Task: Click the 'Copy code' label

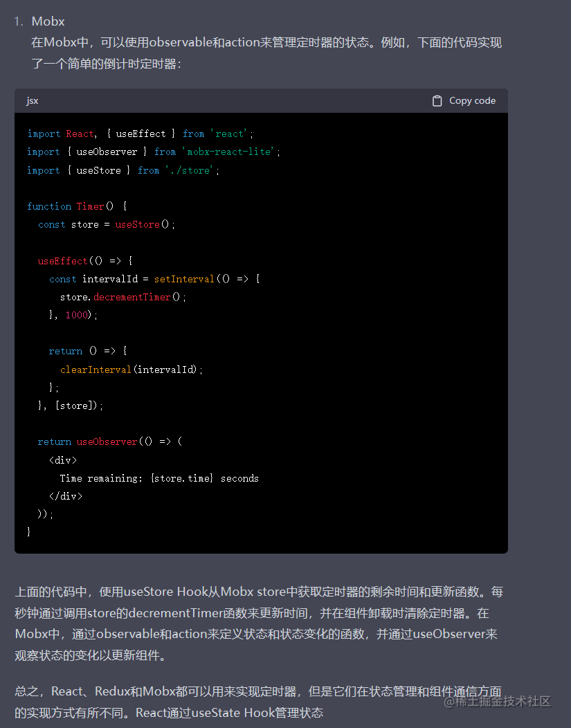Action: click(x=472, y=101)
